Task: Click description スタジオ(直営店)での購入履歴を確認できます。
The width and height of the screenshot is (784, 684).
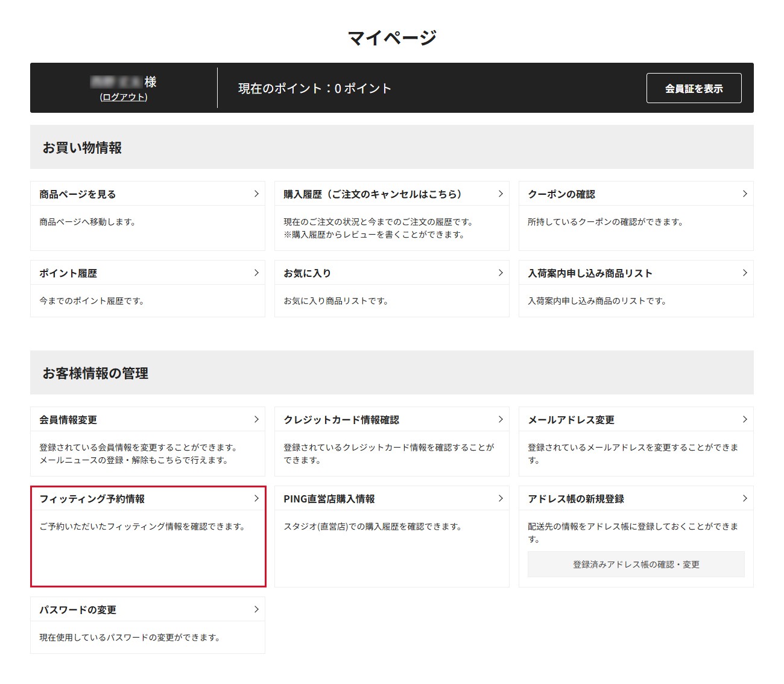Action: point(373,527)
